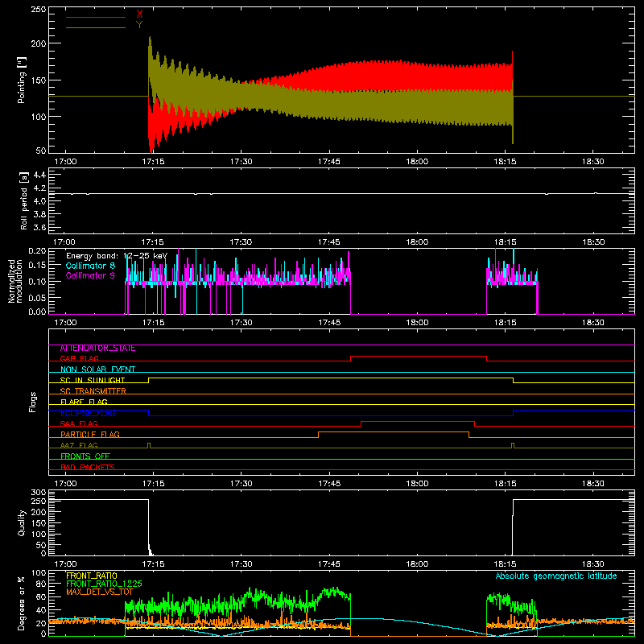Click the PARTICLE_FLAG label
Screen dimensions: 644x644
(90, 435)
